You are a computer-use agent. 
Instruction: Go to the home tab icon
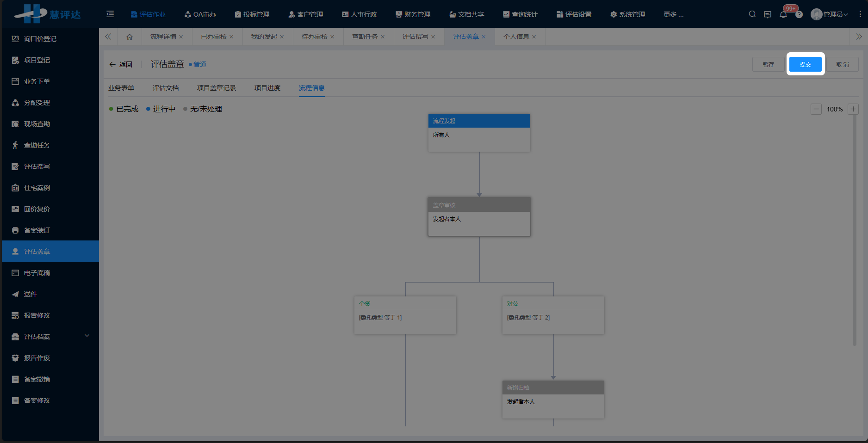click(x=130, y=37)
